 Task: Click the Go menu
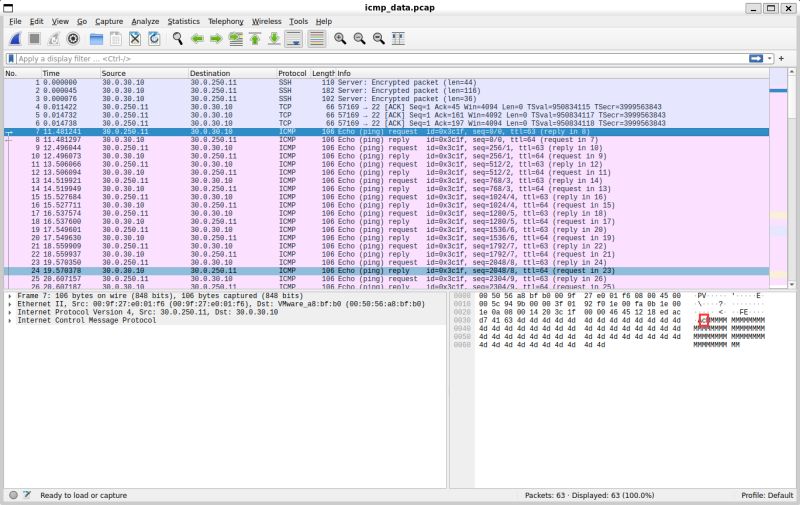pyautogui.click(x=82, y=21)
